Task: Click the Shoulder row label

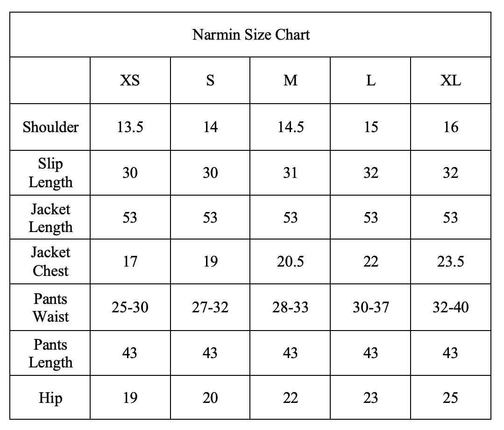Action: (50, 127)
